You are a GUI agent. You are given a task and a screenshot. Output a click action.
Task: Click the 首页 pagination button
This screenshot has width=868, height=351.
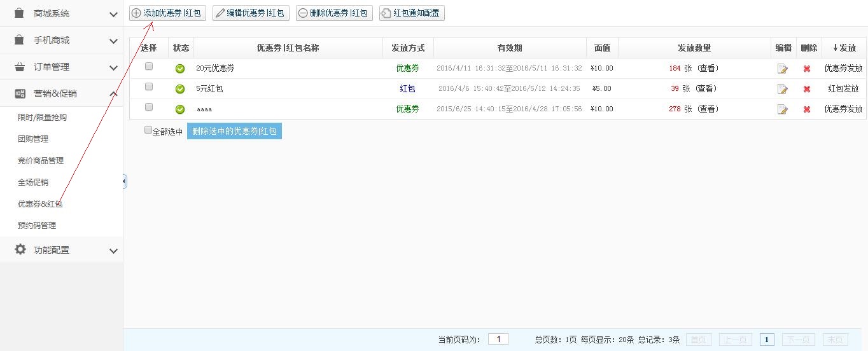click(698, 340)
